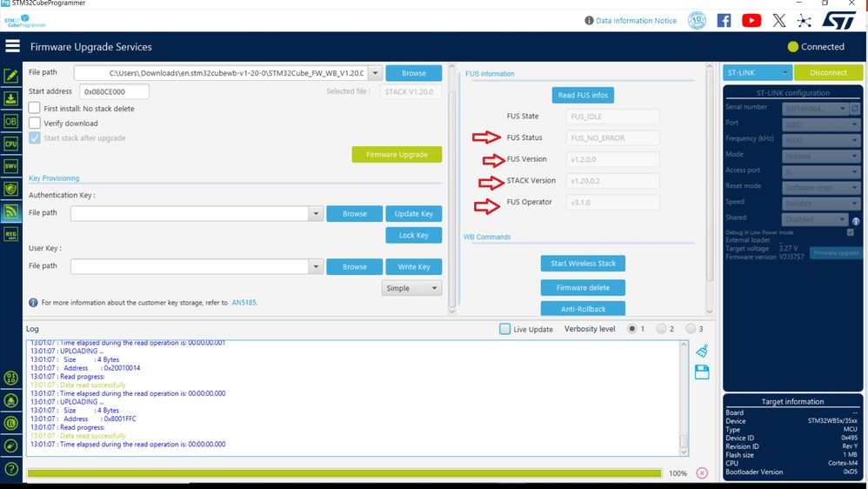
Task: Open the REG registers panel icon
Action: [11, 234]
